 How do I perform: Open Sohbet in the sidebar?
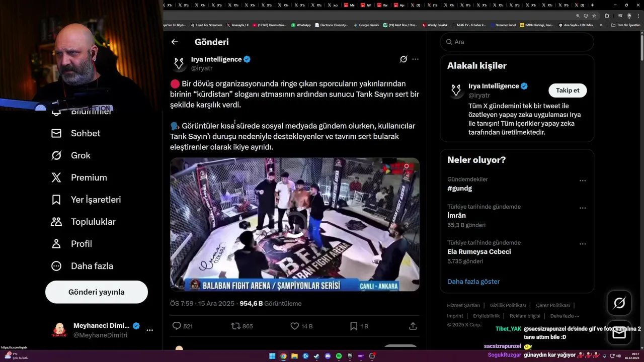pyautogui.click(x=76, y=133)
